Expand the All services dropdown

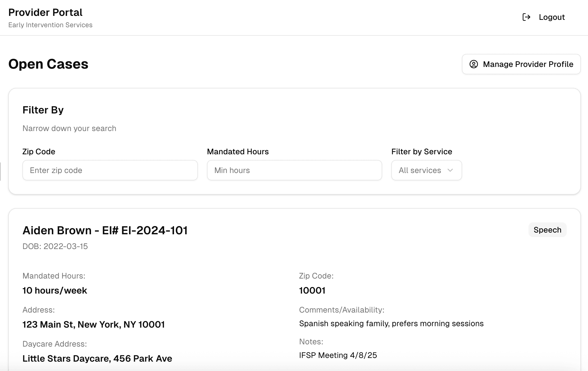tap(426, 170)
